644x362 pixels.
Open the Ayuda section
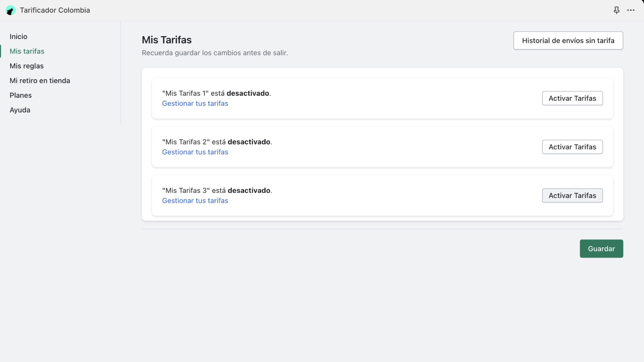tap(20, 109)
